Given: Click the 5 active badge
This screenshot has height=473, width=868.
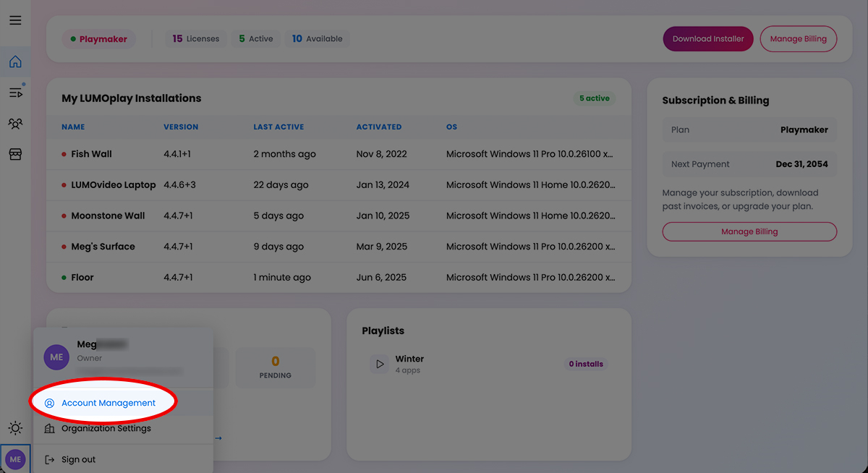Looking at the screenshot, I should [595, 98].
